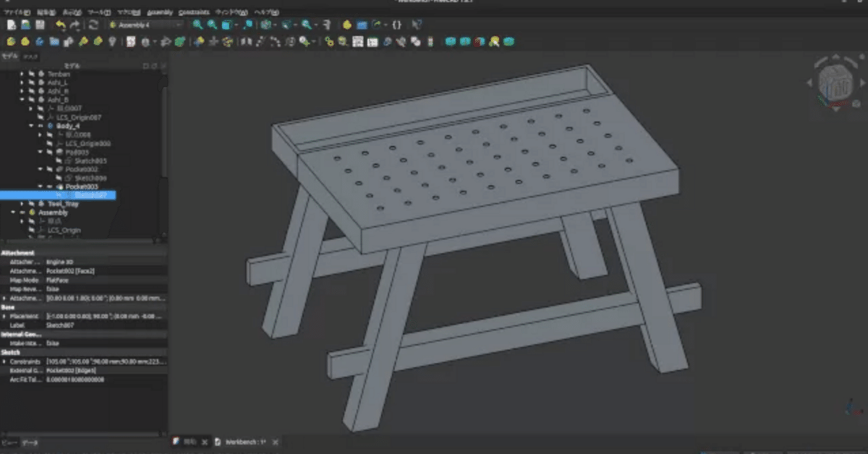Create a new document with toolbar icon
868x454 pixels.
12,25
